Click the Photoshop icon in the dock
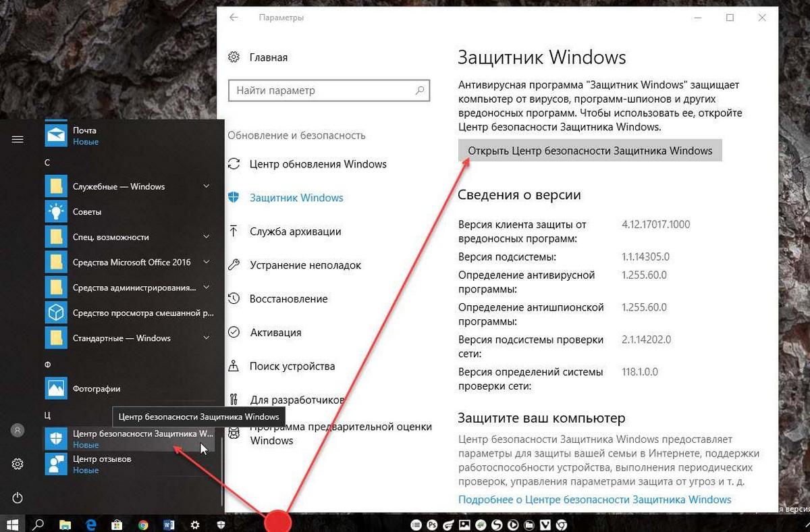This screenshot has width=810, height=532. (431, 524)
